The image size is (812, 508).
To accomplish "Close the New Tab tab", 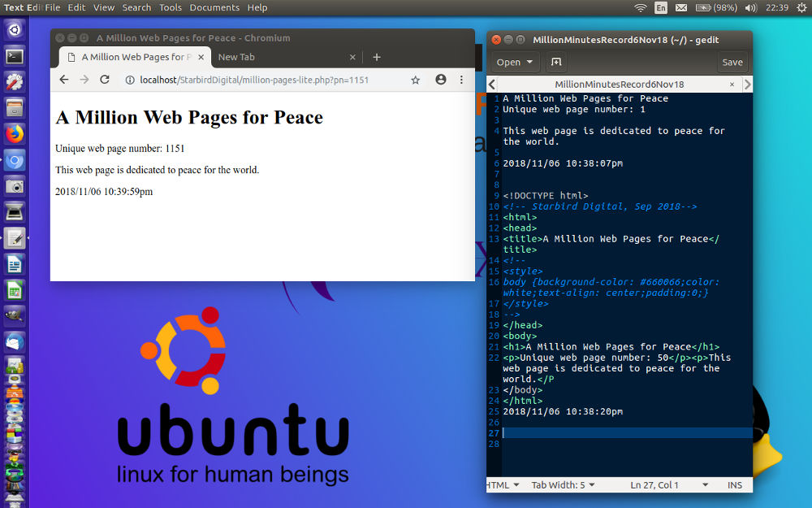I will point(352,57).
